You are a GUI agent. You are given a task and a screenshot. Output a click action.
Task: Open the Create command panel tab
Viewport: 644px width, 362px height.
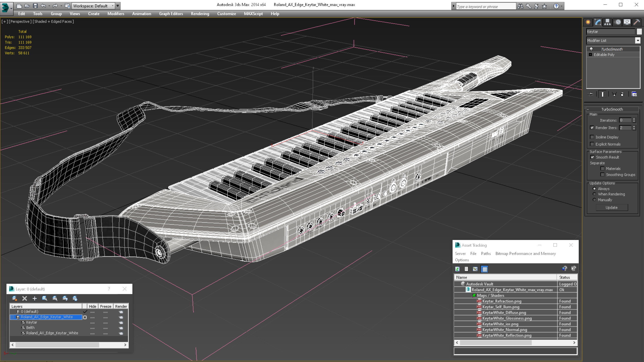[588, 22]
